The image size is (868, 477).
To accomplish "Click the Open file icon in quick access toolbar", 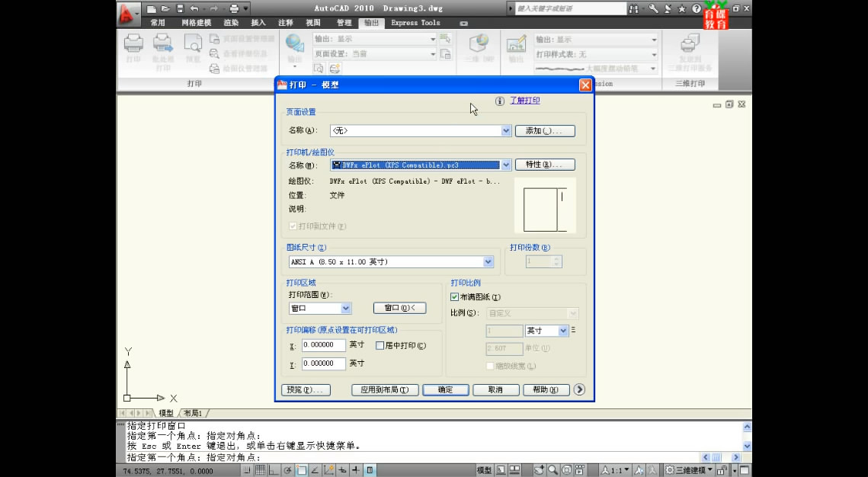I will click(x=165, y=8).
